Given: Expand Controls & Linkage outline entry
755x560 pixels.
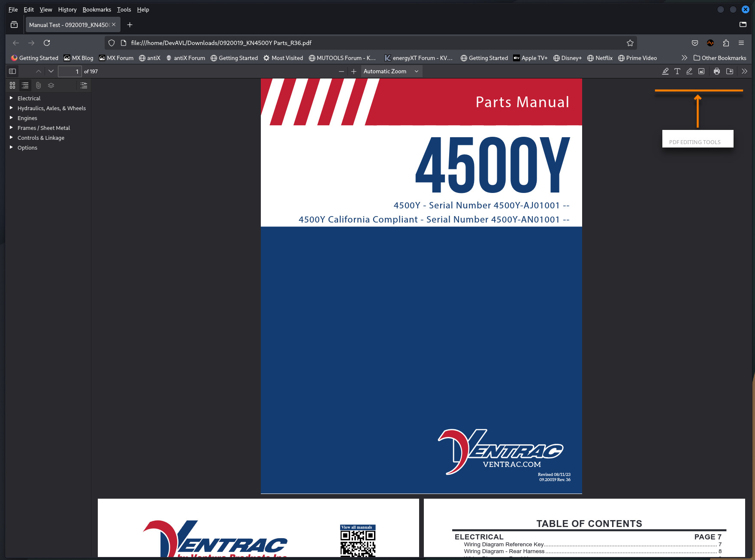Looking at the screenshot, I should [11, 138].
